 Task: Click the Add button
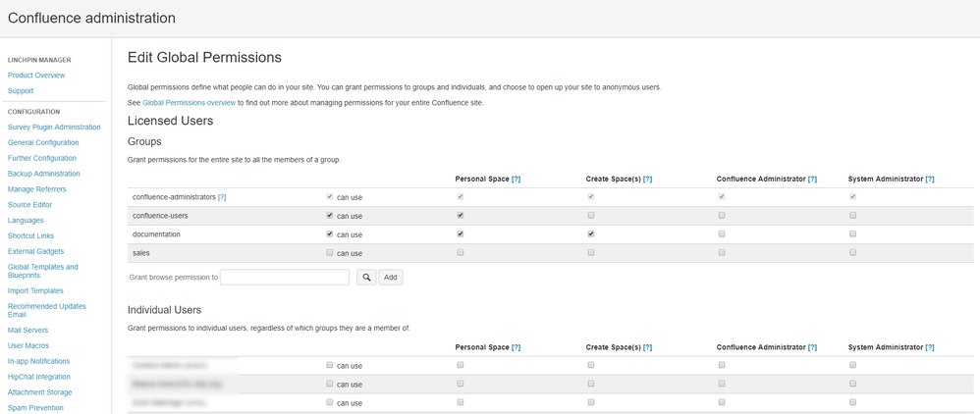click(390, 278)
